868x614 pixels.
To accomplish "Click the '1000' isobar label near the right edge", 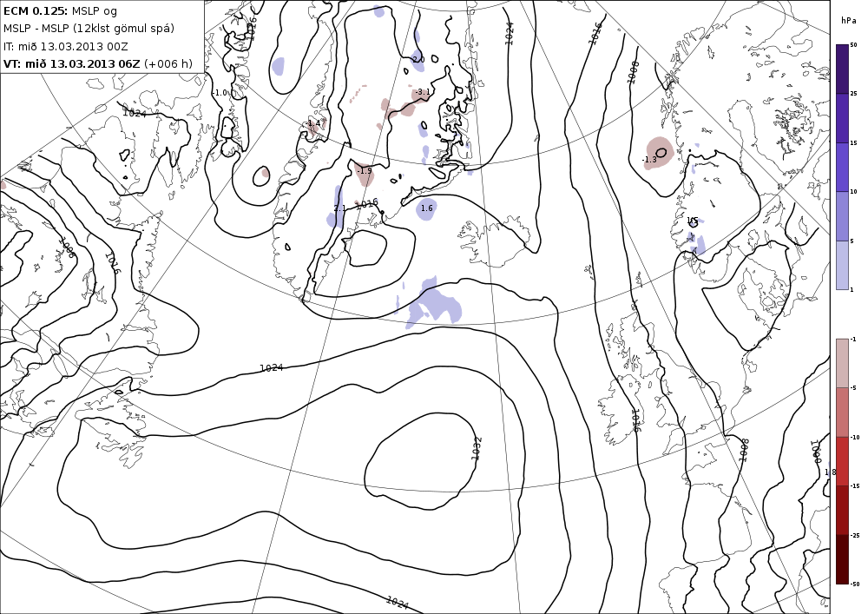I will pos(815,452).
